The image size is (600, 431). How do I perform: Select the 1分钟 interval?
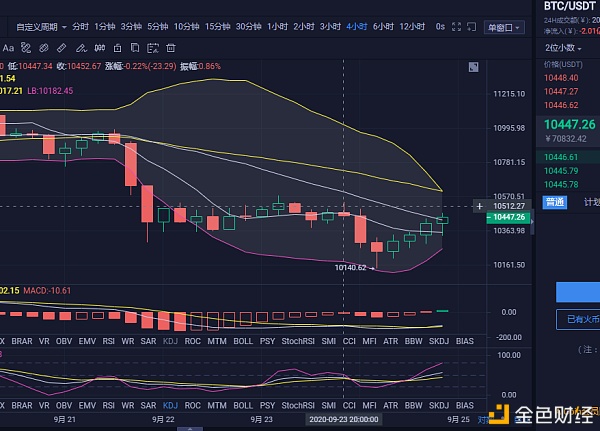pyautogui.click(x=105, y=27)
